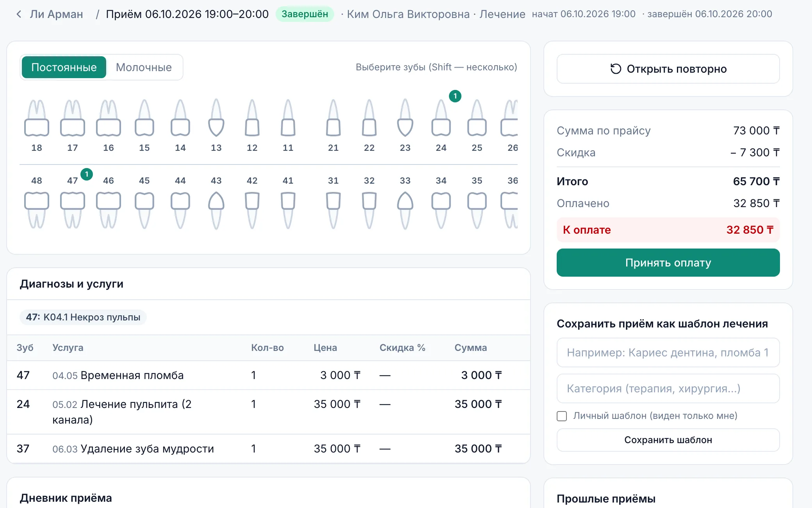Image resolution: width=812 pixels, height=508 pixels.
Task: Select lower tooth 46 icon
Action: [109, 210]
